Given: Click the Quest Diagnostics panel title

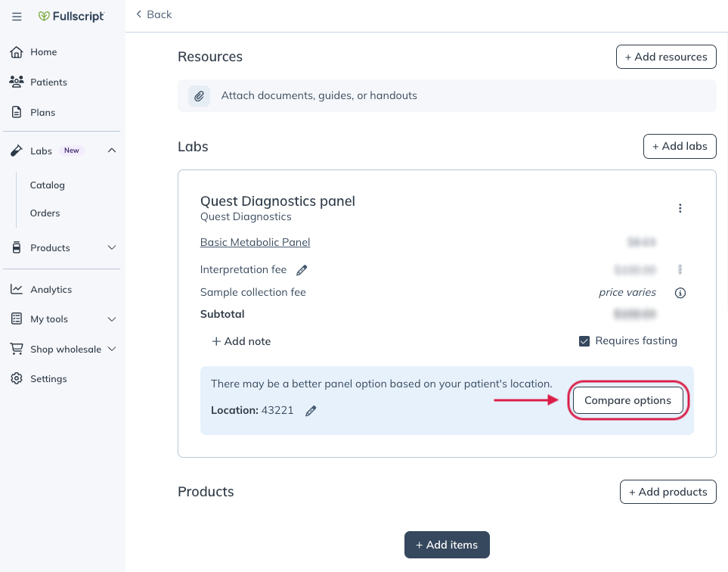Looking at the screenshot, I should [x=277, y=201].
